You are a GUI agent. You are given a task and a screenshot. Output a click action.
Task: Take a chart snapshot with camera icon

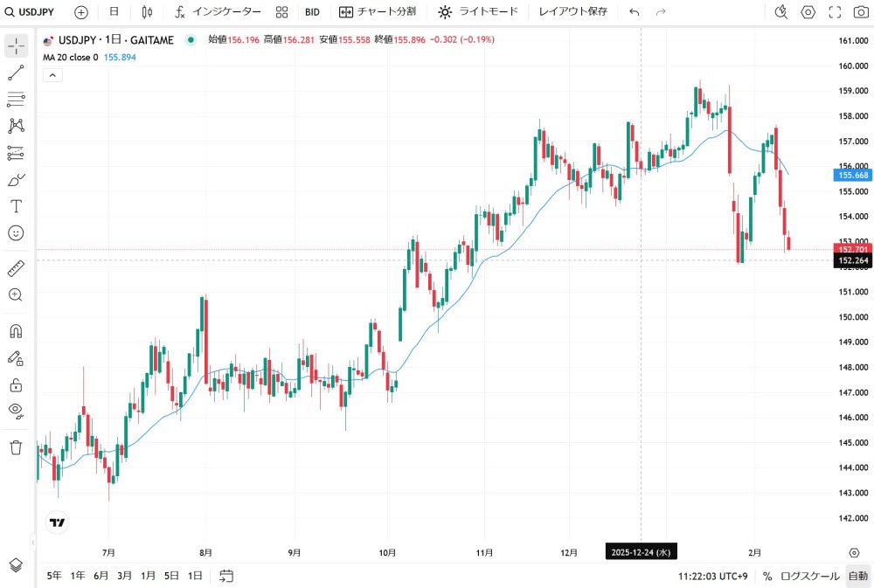coord(860,12)
